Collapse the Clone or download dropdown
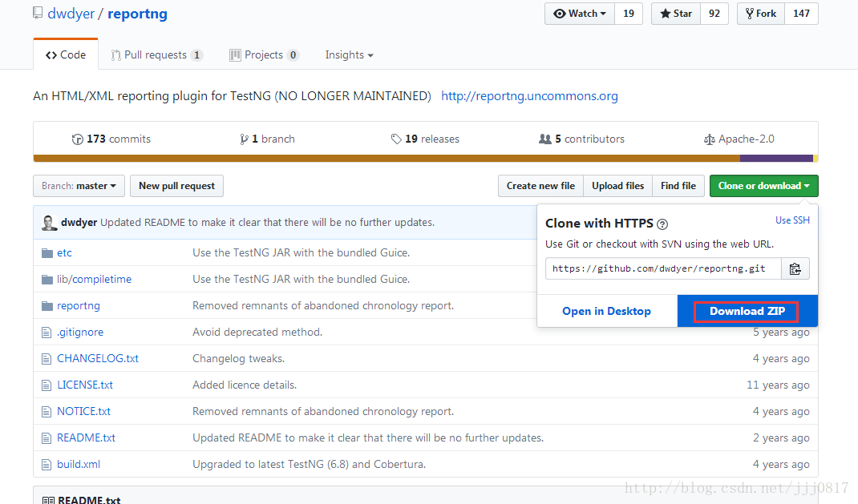858x504 pixels. click(x=763, y=186)
